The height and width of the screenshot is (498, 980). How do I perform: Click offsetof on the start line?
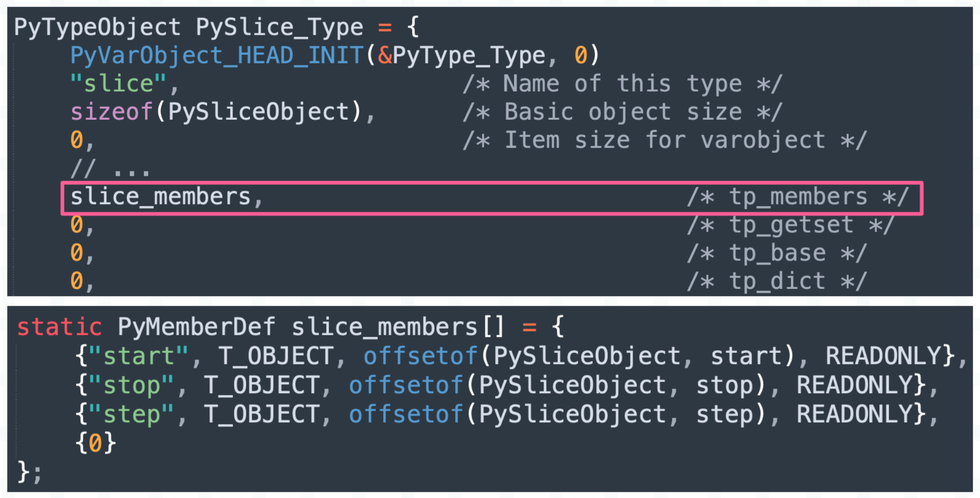(421, 356)
